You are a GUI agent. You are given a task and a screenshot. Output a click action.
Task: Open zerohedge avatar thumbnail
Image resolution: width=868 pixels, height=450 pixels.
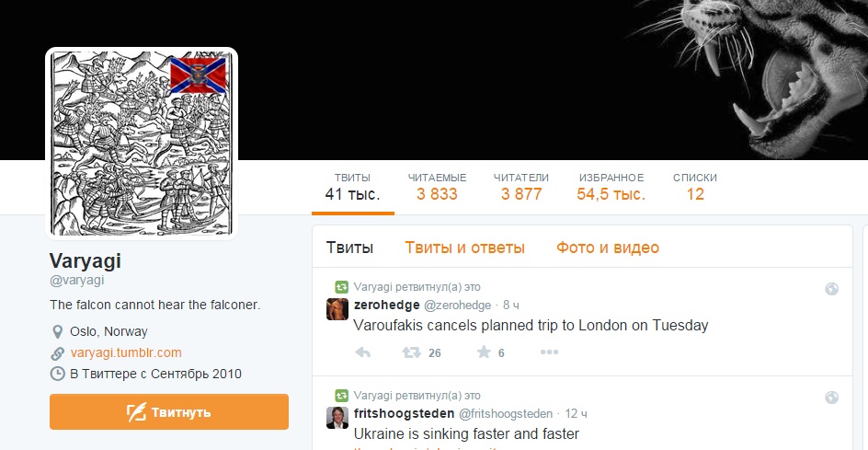tap(337, 309)
